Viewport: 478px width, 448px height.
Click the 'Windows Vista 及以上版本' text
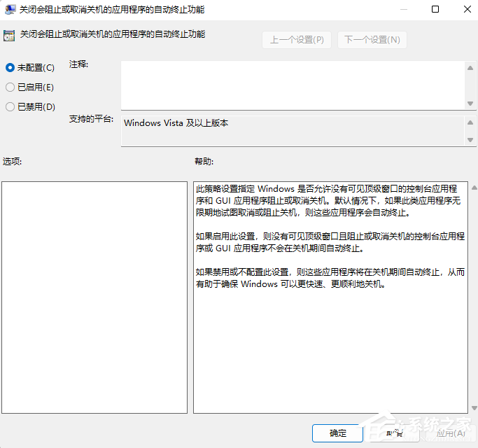click(x=176, y=123)
